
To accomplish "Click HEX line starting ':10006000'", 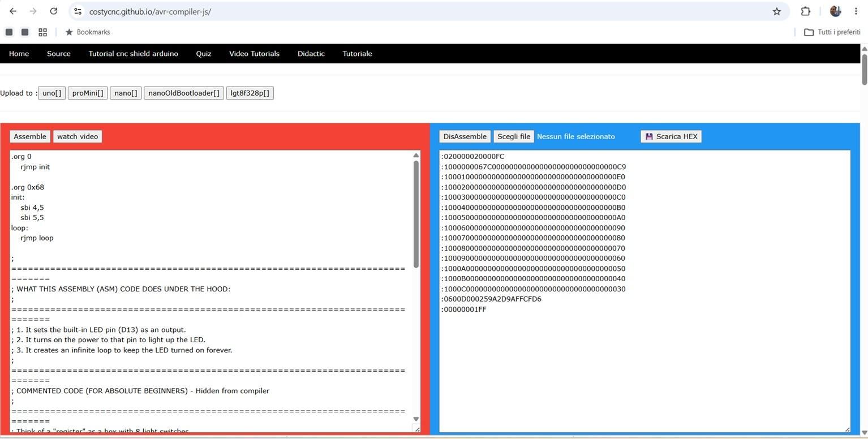I will point(534,228).
